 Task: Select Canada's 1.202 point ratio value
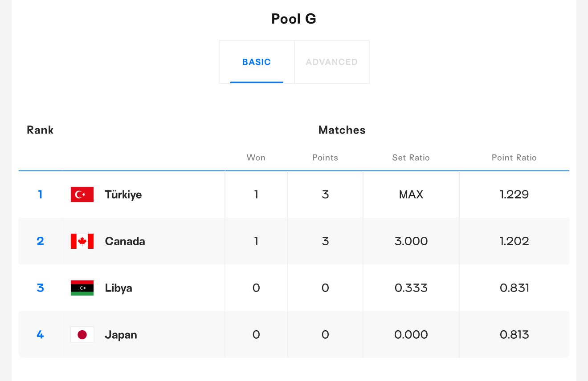click(514, 241)
